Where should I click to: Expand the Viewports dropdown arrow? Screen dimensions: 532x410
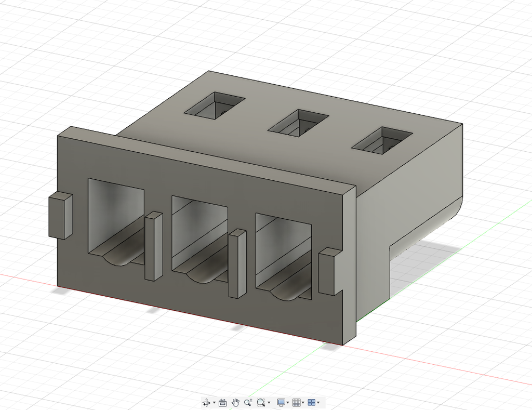(318, 402)
